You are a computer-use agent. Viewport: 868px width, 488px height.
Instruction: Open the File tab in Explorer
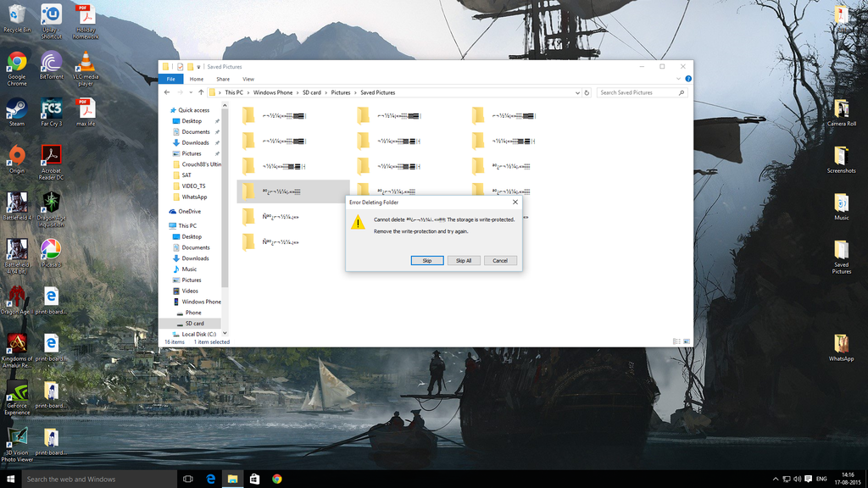(170, 79)
